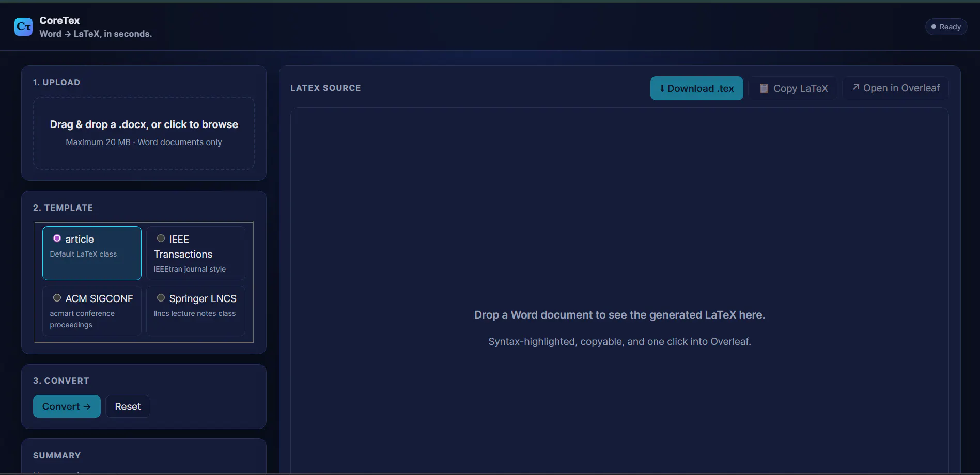980x475 pixels.
Task: Click the '3. CONVERT' section heading
Action: pos(61,381)
